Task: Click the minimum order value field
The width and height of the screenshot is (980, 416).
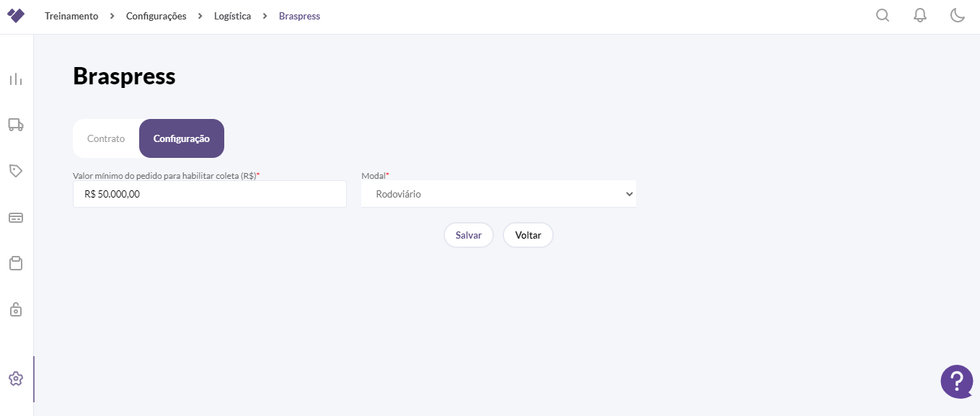Action: (210, 194)
